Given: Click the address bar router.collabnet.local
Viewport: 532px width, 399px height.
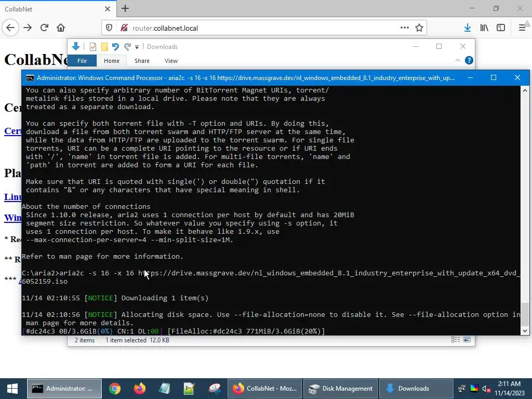Looking at the screenshot, I should click(264, 28).
